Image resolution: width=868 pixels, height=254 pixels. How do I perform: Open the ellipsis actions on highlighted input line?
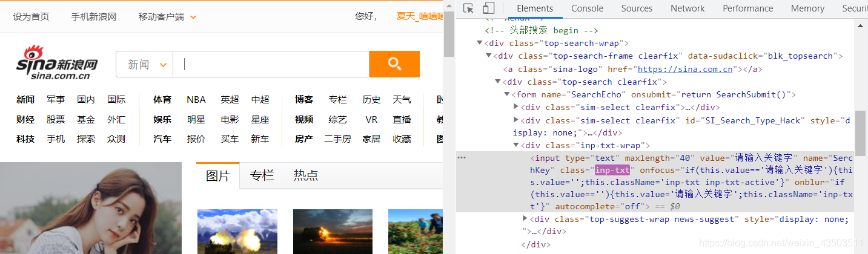462,157
